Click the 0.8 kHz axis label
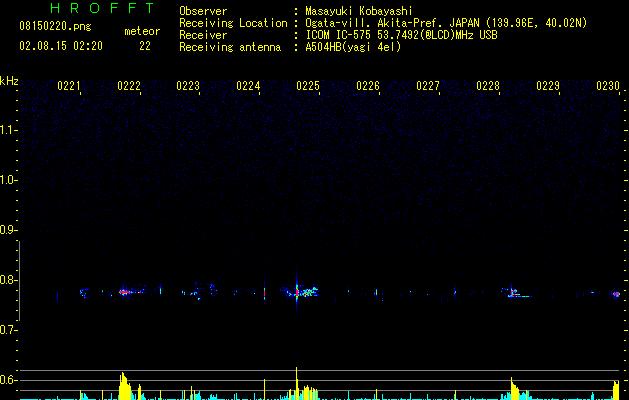629x400 pixels. point(7,280)
